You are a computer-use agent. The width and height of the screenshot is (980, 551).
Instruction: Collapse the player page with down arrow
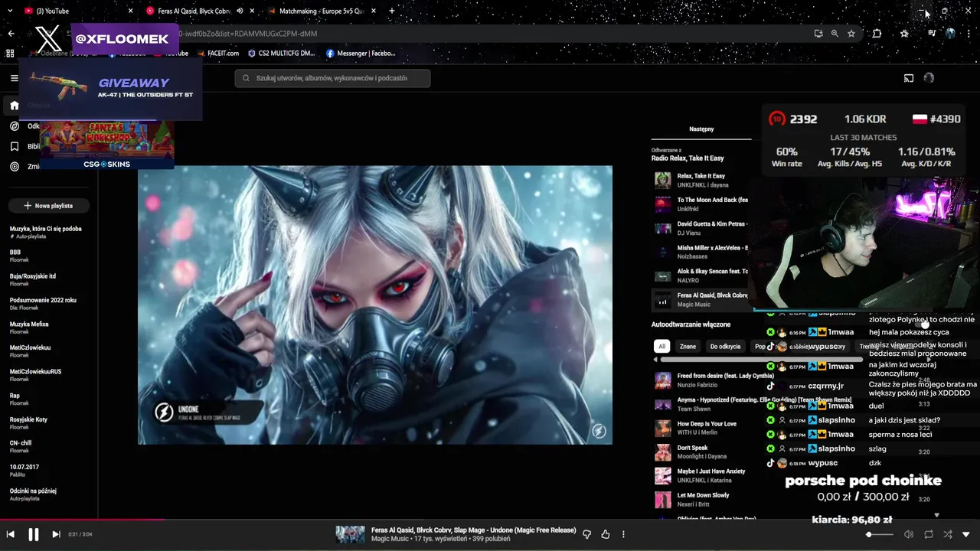point(966,534)
